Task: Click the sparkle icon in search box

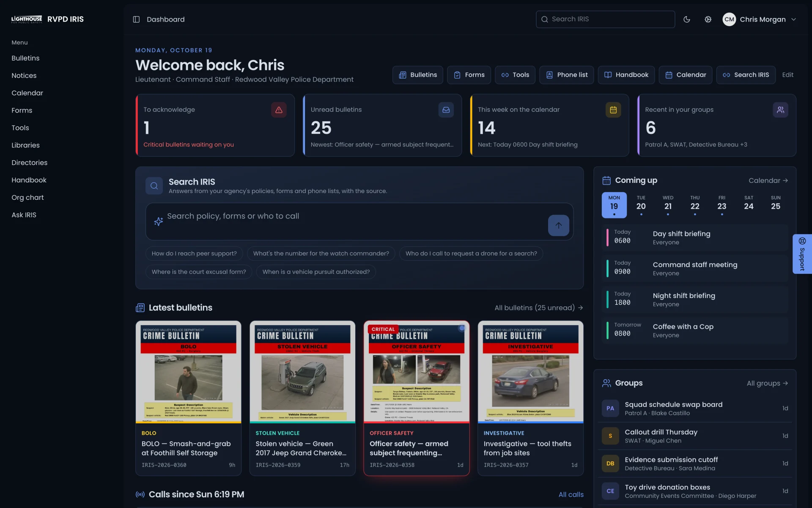Action: point(159,221)
